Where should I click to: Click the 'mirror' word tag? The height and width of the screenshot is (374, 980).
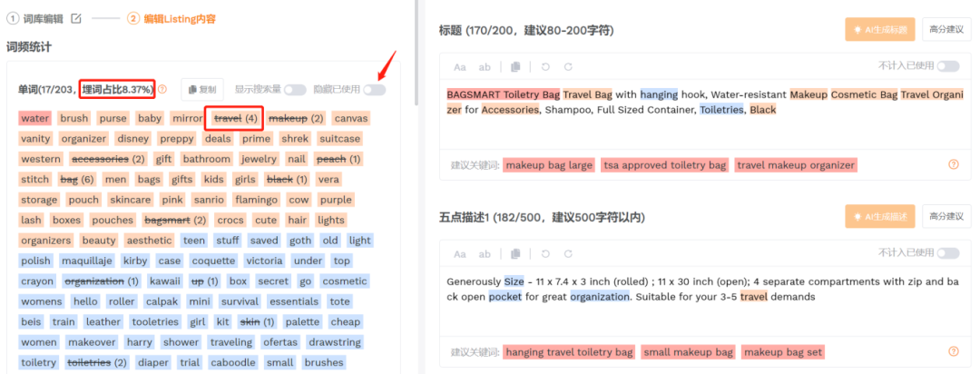click(188, 118)
